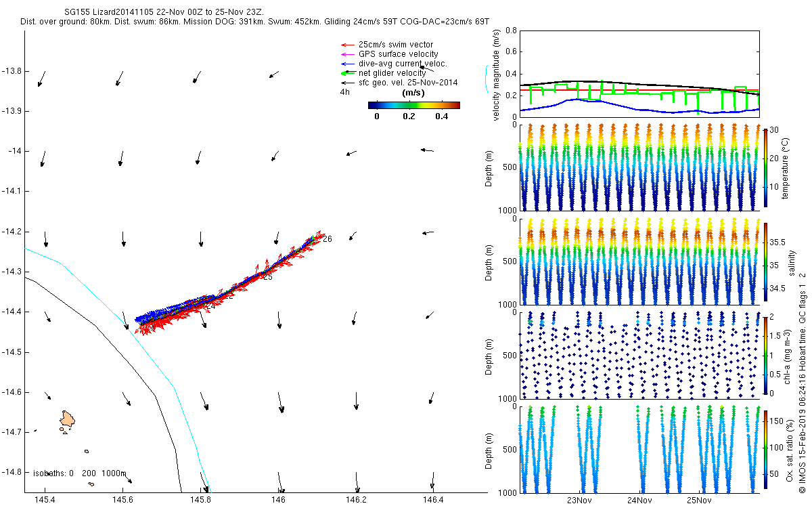Click the temperature depth profile panel
The image size is (812, 508).
click(x=639, y=167)
